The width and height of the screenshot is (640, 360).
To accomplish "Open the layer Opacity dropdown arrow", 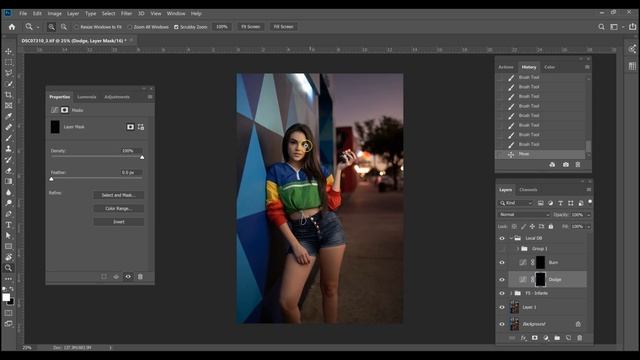I will tap(589, 215).
